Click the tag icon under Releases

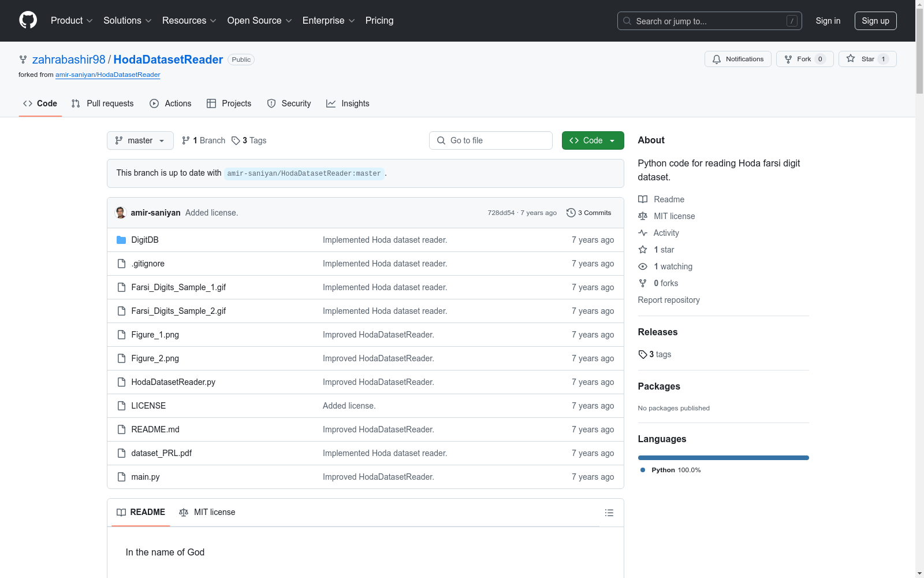point(643,354)
